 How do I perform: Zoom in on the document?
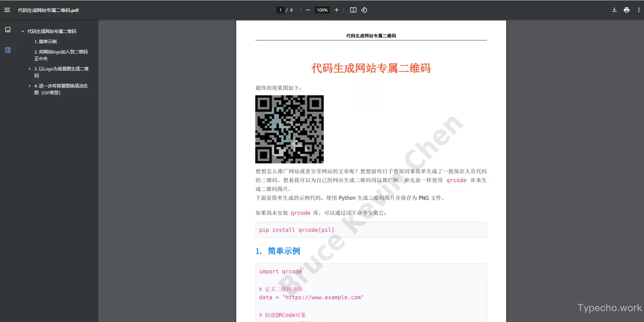(336, 10)
